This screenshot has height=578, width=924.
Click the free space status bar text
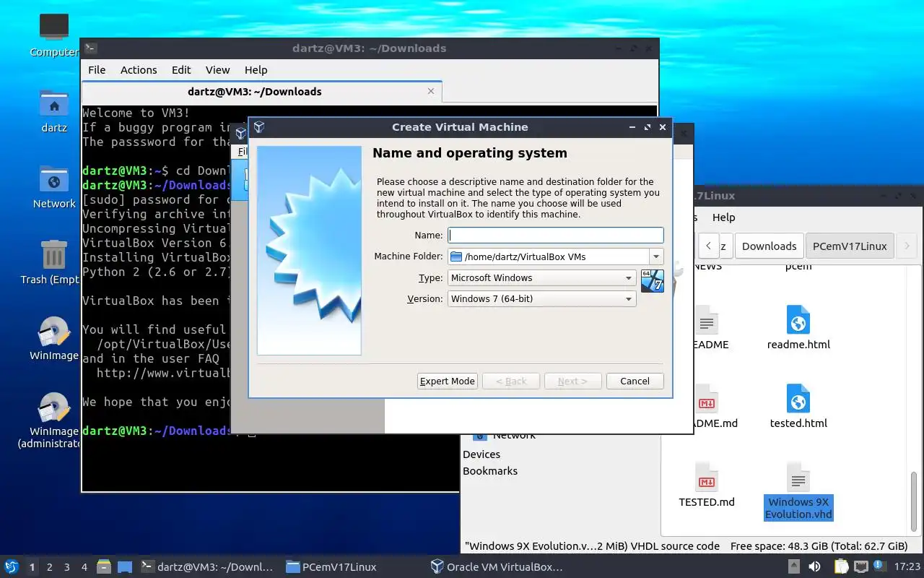point(819,546)
